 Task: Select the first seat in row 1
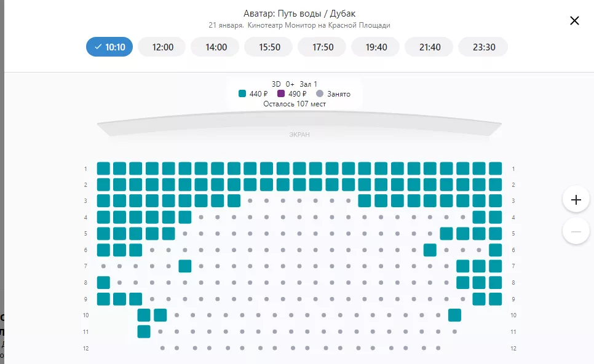click(x=103, y=168)
